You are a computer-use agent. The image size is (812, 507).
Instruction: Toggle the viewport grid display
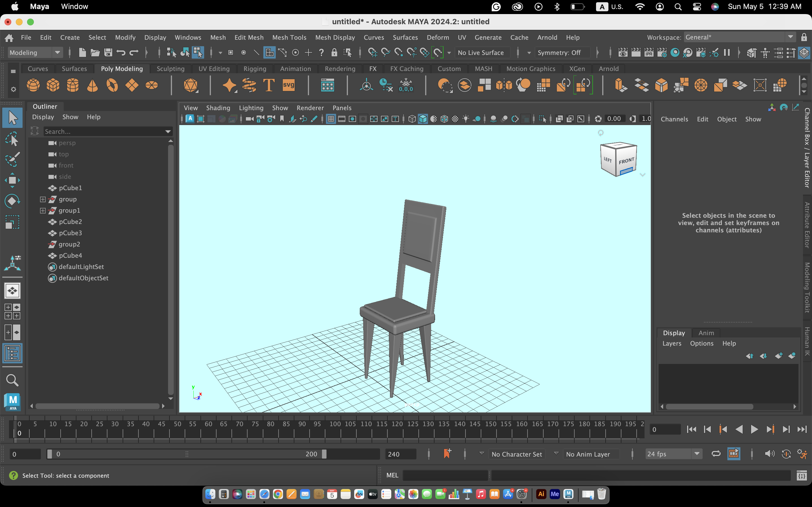[x=331, y=119]
